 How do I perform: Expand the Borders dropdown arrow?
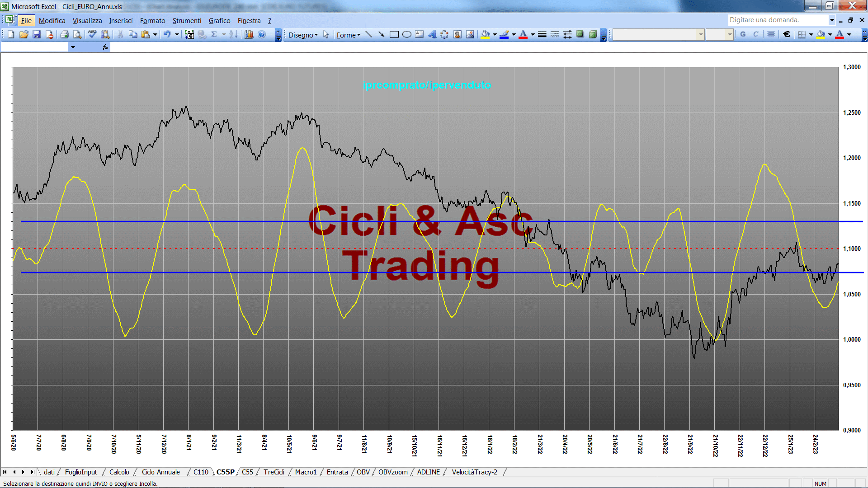click(811, 34)
